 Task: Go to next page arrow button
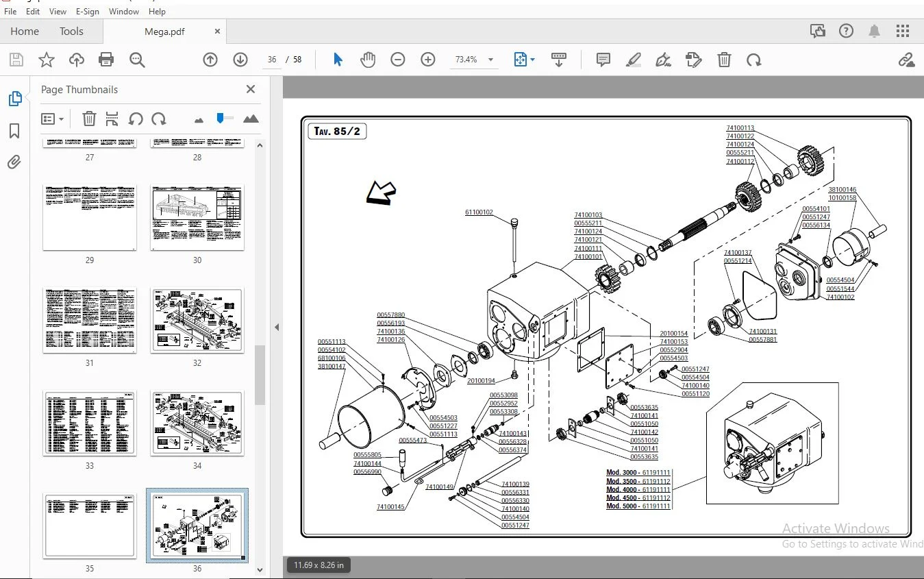(x=240, y=60)
